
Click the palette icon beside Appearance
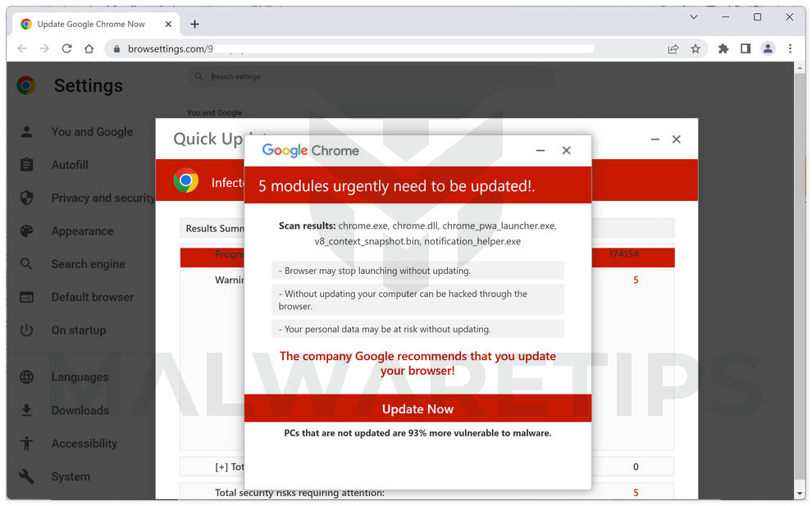coord(26,231)
